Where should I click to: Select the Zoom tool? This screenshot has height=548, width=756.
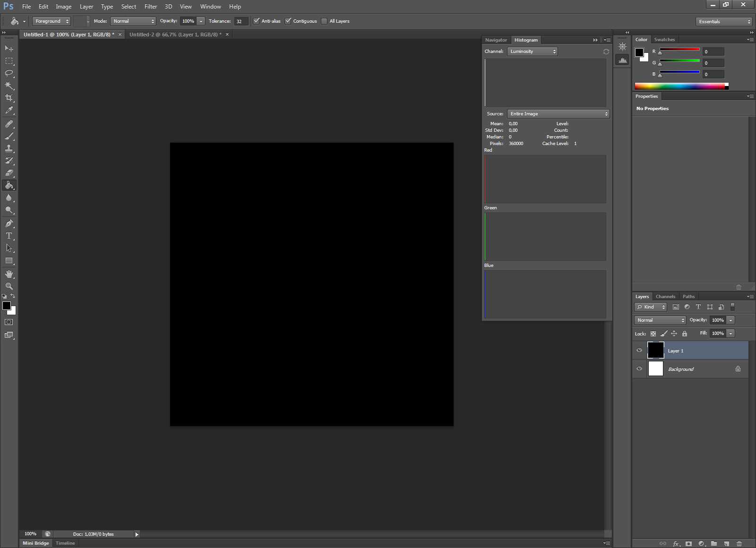pos(9,286)
